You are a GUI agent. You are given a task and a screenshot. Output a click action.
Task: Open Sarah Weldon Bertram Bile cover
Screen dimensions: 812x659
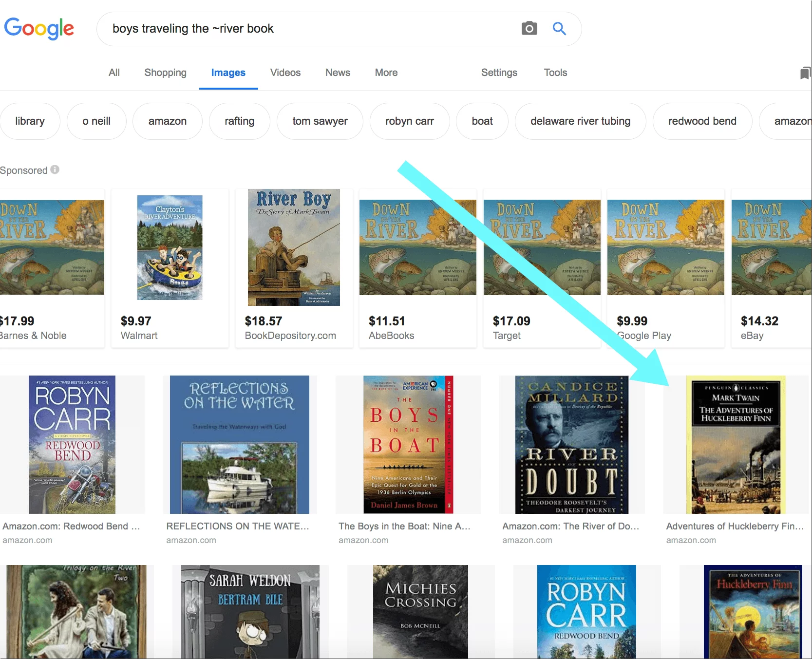(x=250, y=612)
